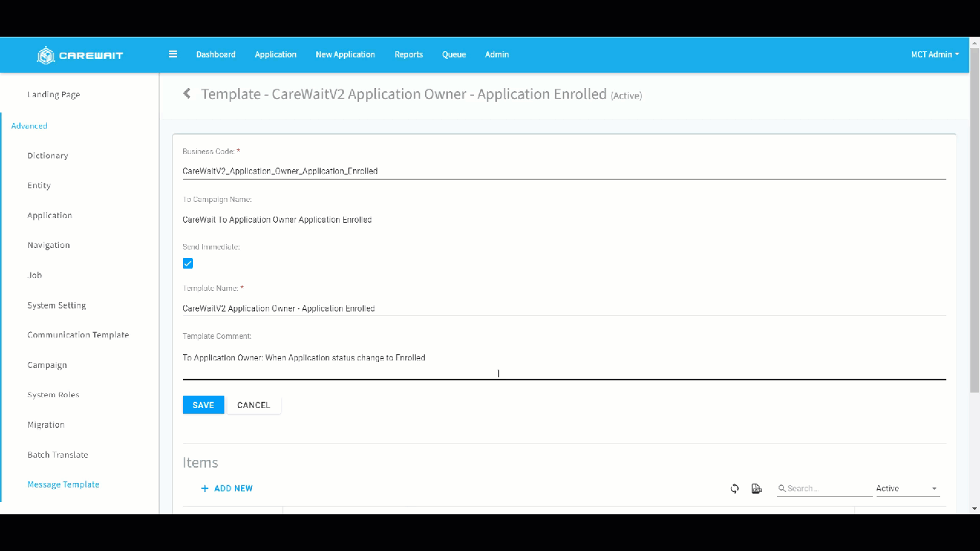The image size is (980, 551).
Task: Open the Reports menu
Action: (409, 54)
